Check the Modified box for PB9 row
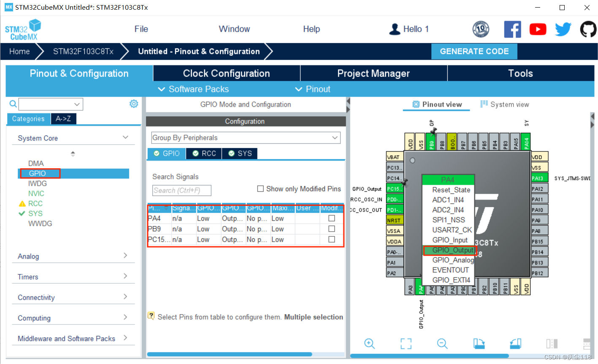598x364 pixels. click(332, 229)
